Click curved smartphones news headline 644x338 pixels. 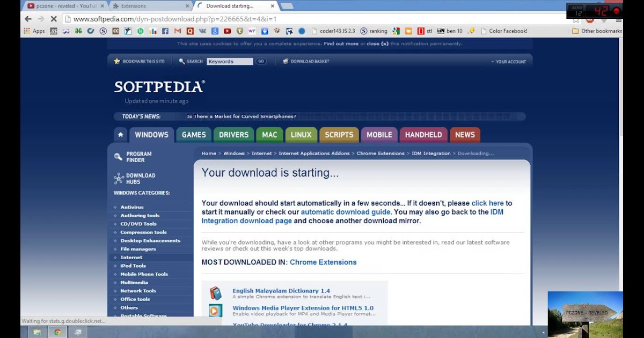point(241,116)
